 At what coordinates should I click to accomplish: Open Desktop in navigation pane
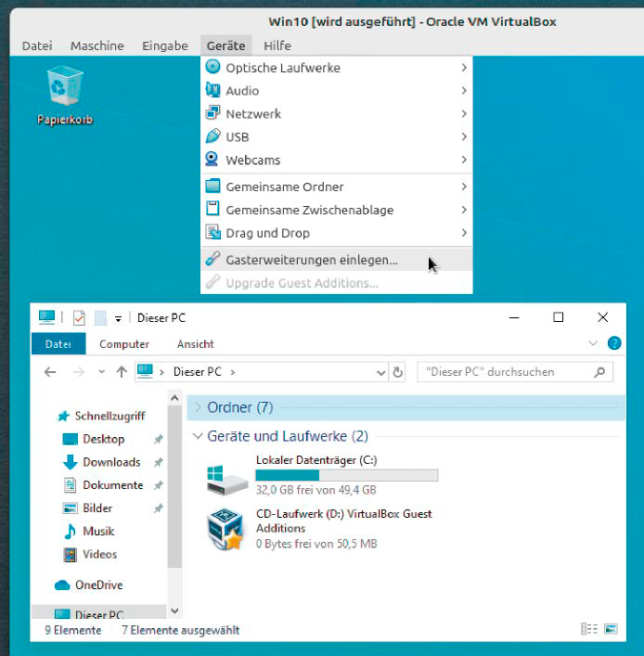pos(103,439)
